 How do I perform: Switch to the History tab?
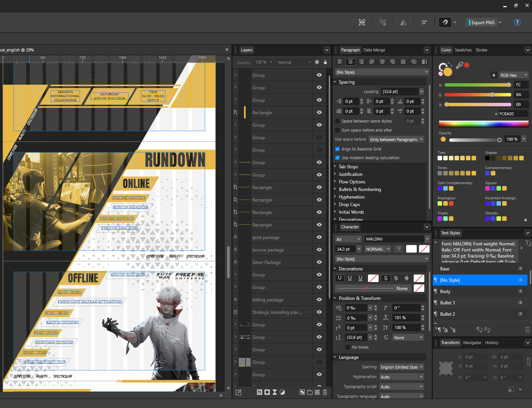tap(492, 343)
